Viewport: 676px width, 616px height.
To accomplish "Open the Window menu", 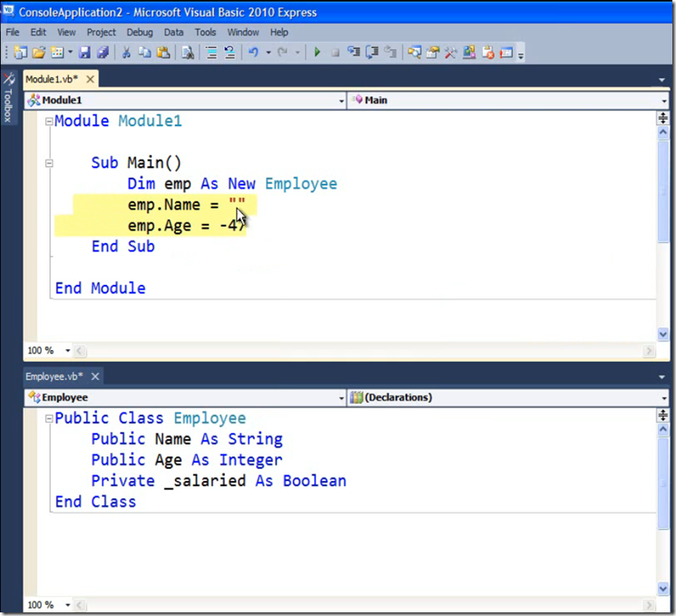I will point(243,33).
